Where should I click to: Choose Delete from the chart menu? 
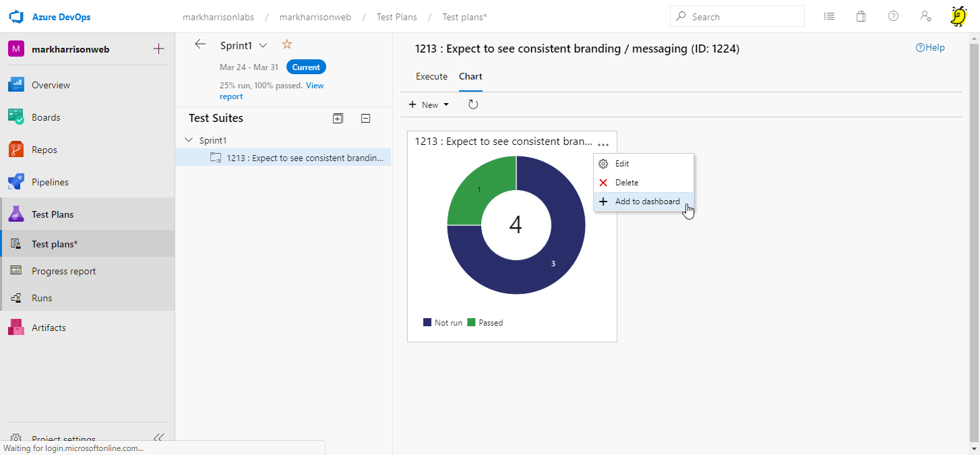click(x=626, y=183)
